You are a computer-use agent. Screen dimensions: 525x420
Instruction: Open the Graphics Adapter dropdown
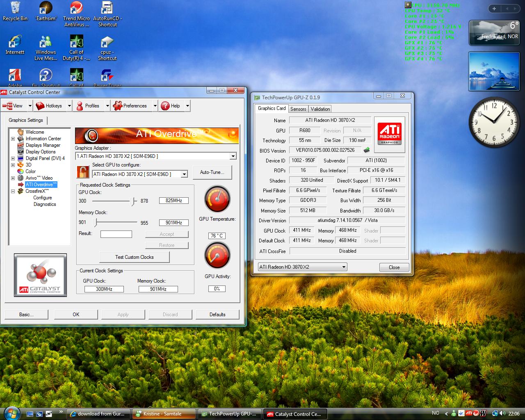click(x=233, y=156)
